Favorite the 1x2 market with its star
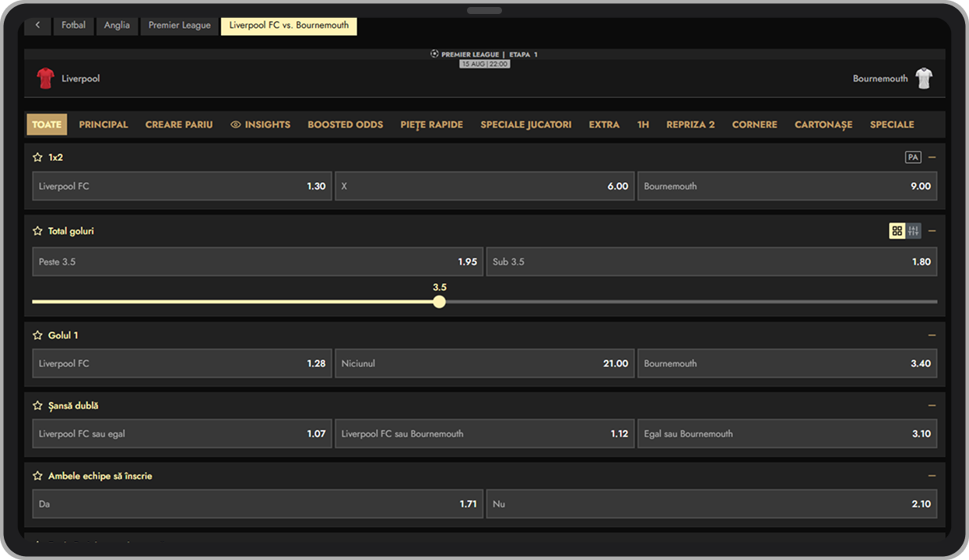This screenshot has height=560, width=969. [37, 157]
